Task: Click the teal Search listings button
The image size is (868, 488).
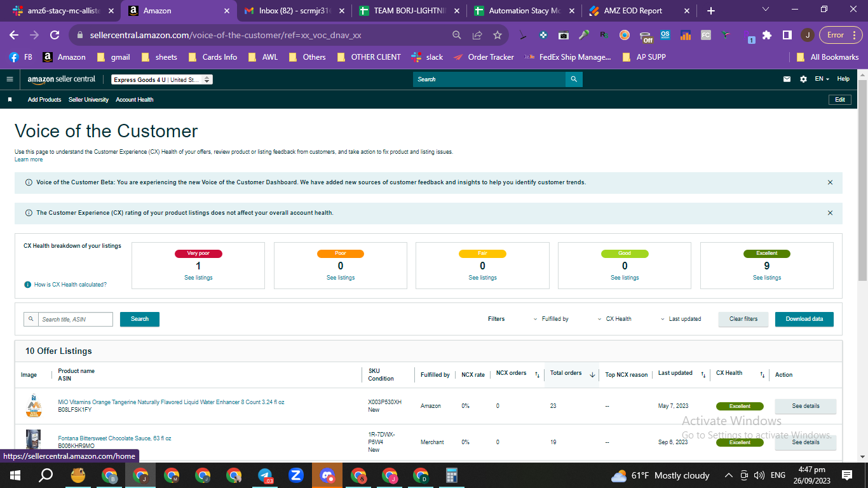Action: pos(140,319)
